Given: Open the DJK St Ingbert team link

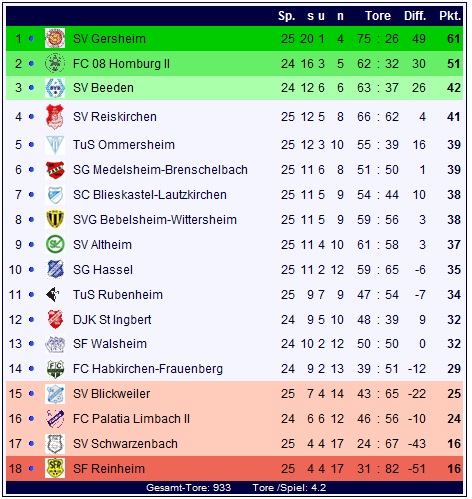Looking at the screenshot, I should tap(112, 320).
